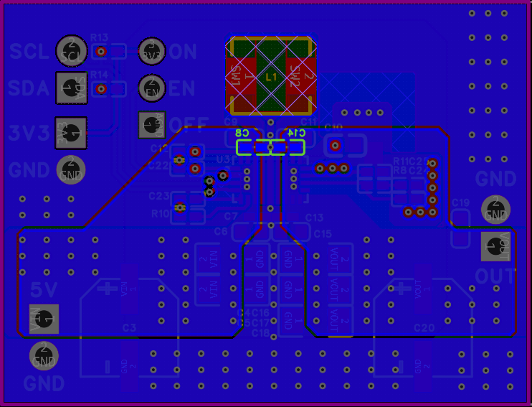Click the round 3V3 jumper pad beside ON
Screen dimensions: 532x407
[152, 51]
